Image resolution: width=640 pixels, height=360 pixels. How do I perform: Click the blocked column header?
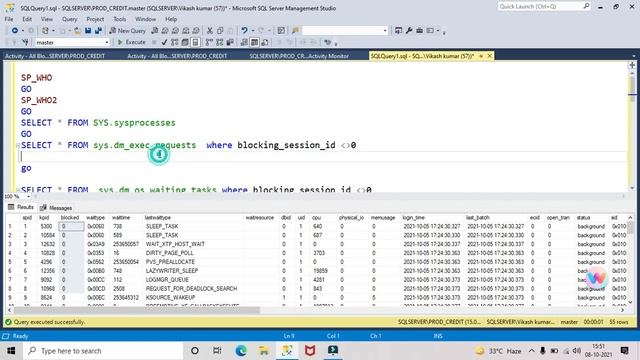tap(70, 218)
